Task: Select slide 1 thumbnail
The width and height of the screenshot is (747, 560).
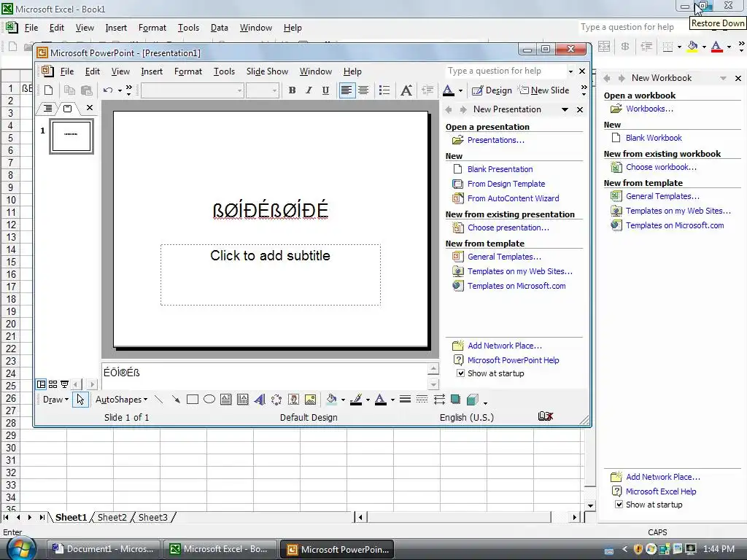Action: 71,136
